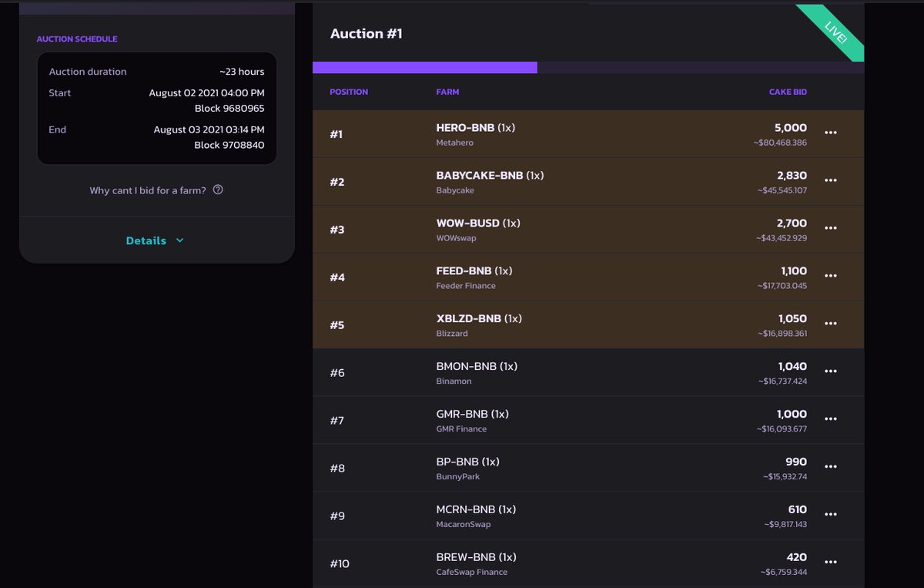Click the ~$80,468.386 dollar estimate

click(782, 143)
